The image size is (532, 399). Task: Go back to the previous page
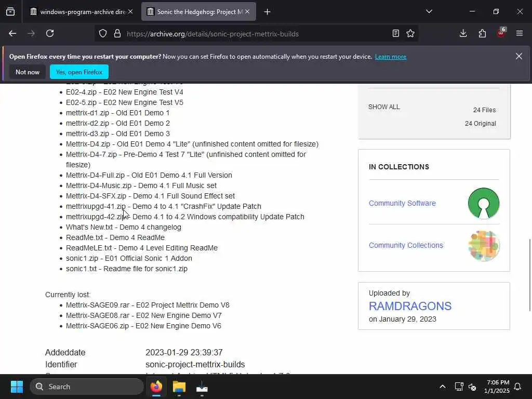[12, 34]
